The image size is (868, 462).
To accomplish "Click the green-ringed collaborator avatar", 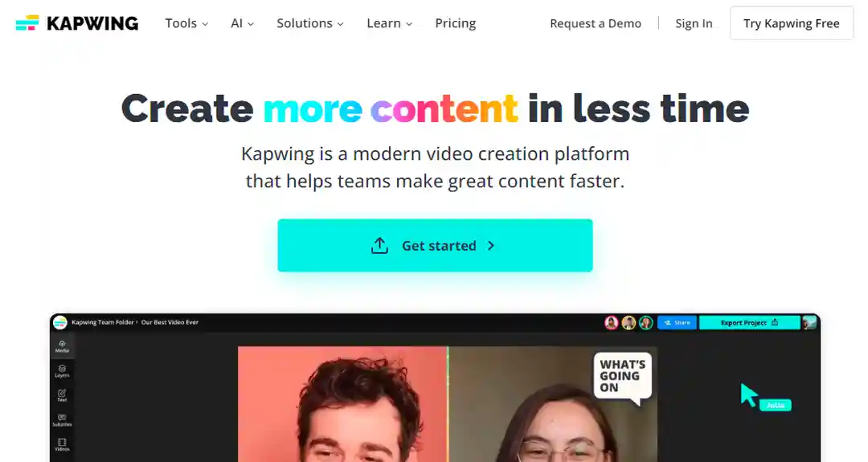I will (646, 322).
